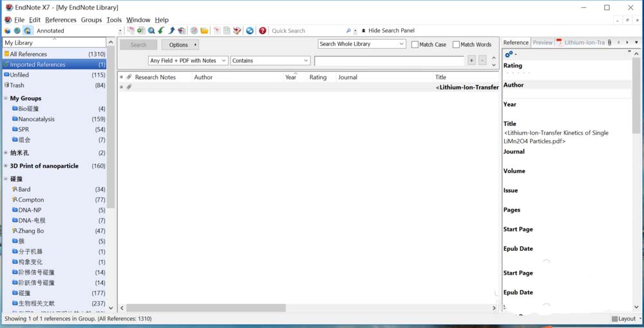
Task: Switch to Online Search Mode globe icon
Action: tap(17, 31)
